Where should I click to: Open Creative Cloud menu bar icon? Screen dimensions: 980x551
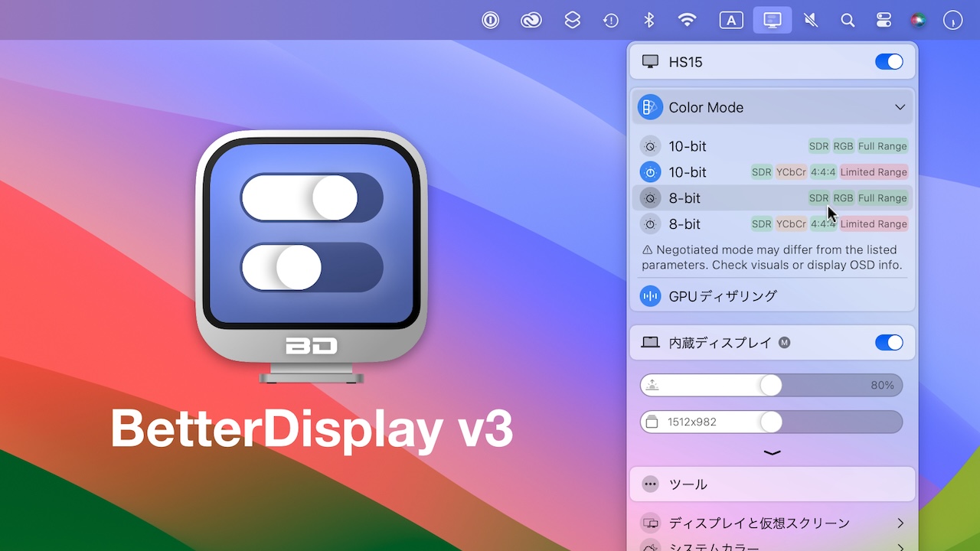coord(531,21)
